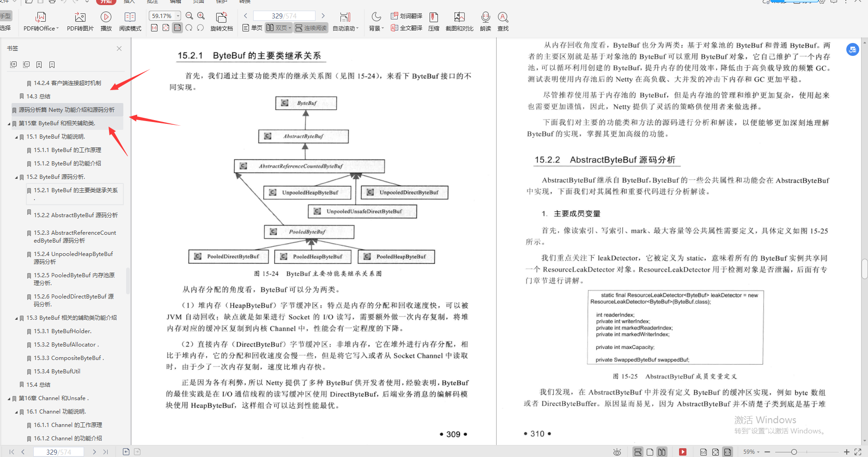
Task: Enable 连续阅读 continuous reading mode
Action: (x=311, y=28)
